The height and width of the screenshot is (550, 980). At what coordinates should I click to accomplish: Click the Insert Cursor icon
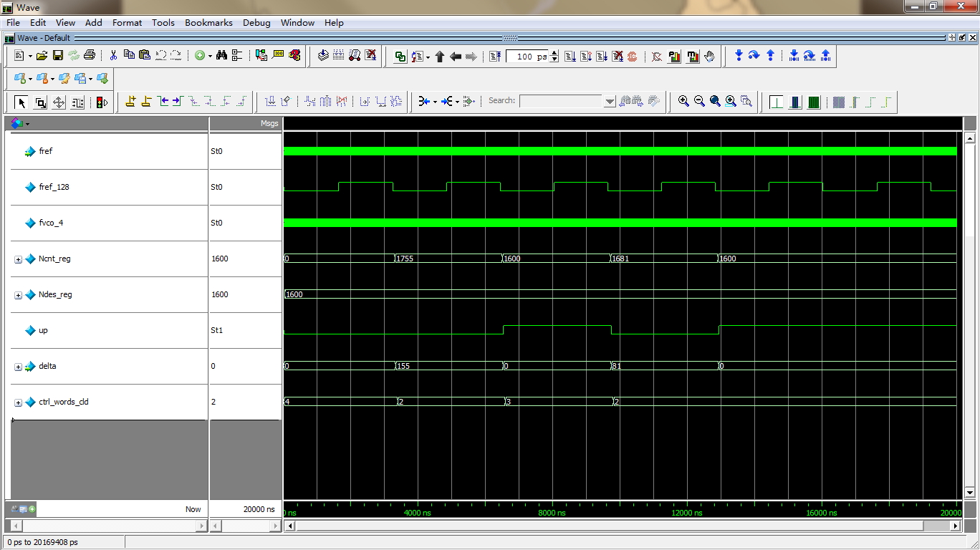pyautogui.click(x=130, y=102)
